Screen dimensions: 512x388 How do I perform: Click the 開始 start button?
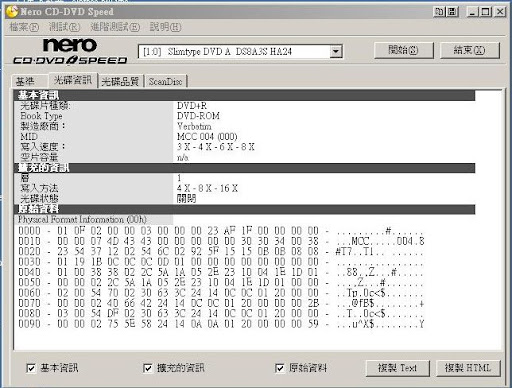click(x=403, y=50)
